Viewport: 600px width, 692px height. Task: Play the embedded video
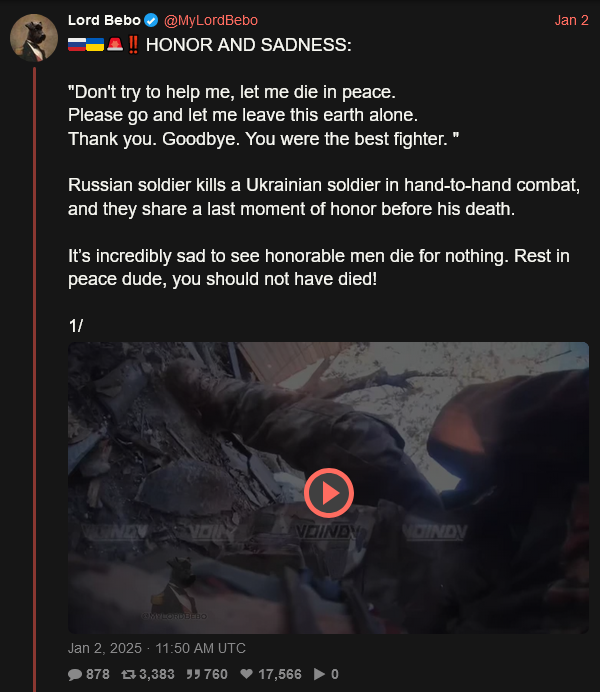329,493
